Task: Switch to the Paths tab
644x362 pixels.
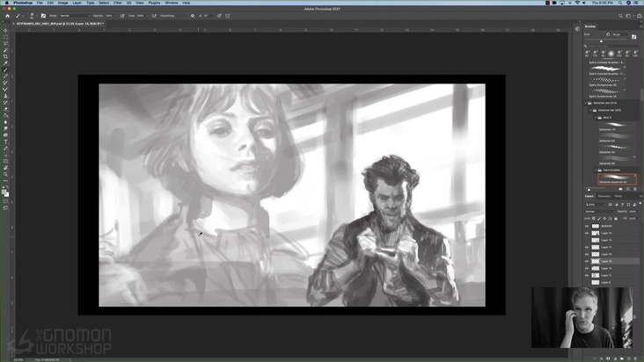Action: click(618, 196)
